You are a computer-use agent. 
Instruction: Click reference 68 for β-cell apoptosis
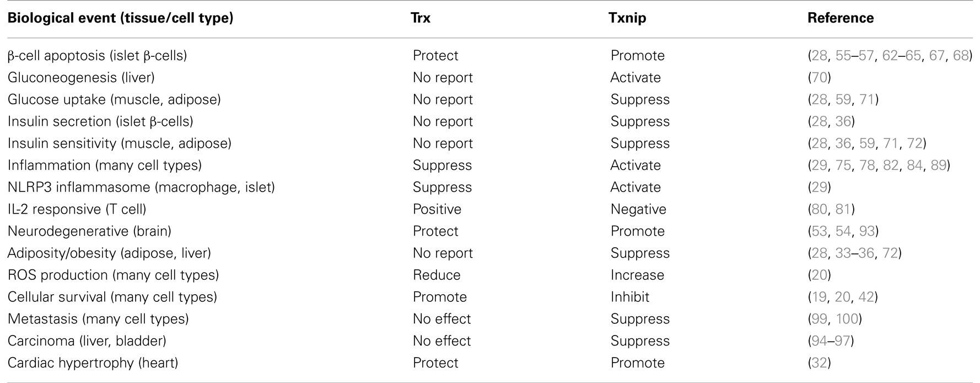point(961,56)
